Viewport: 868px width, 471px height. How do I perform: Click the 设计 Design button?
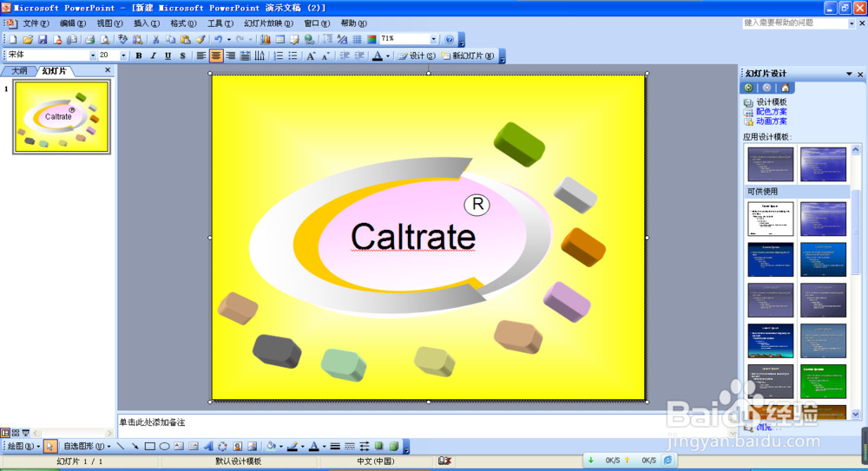pyautogui.click(x=417, y=56)
